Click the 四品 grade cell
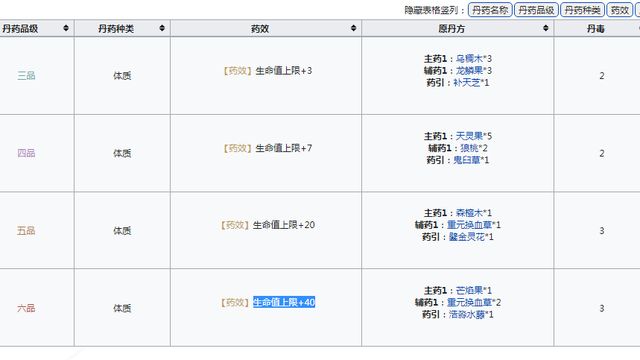Viewport: 640px width, 360px height. click(26, 153)
